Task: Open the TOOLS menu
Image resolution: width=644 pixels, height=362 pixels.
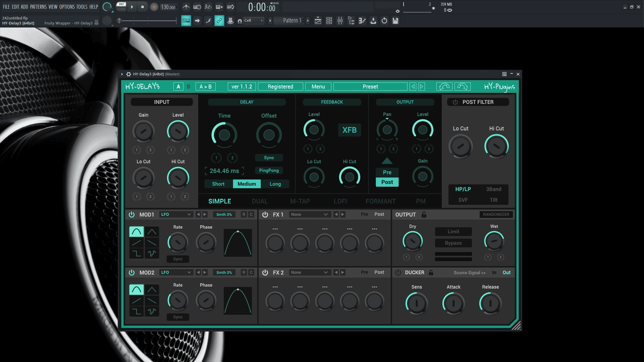Action: click(82, 7)
